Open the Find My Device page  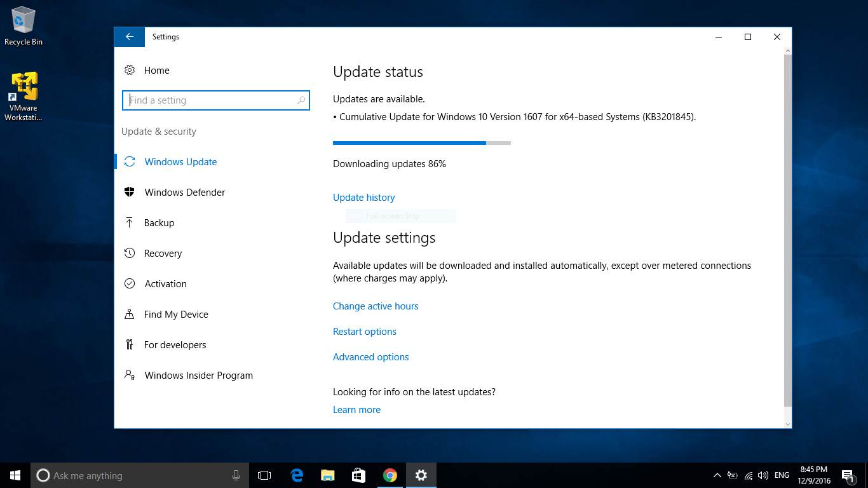coord(176,314)
